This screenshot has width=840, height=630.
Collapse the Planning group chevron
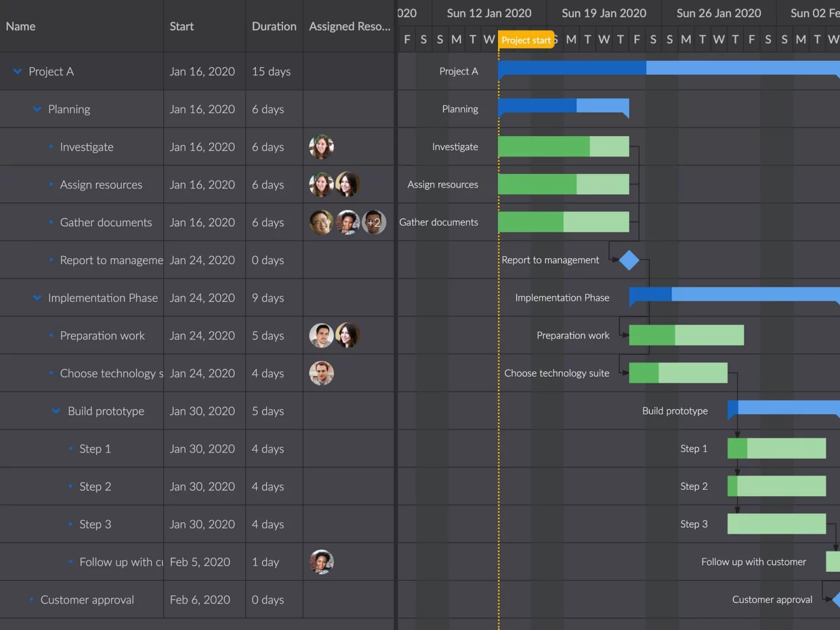pos(37,110)
